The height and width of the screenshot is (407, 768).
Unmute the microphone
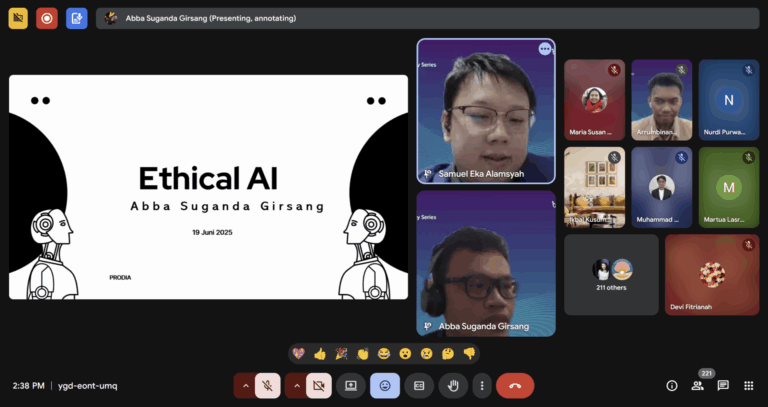tap(268, 386)
